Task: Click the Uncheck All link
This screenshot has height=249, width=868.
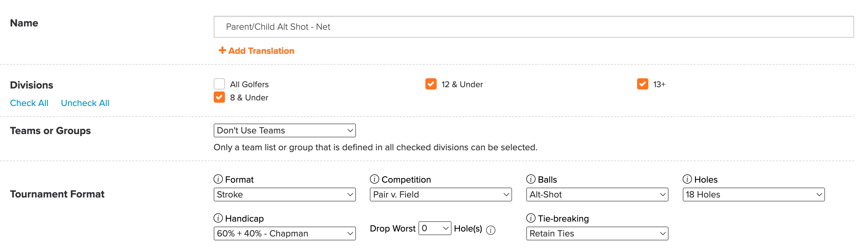Action: [85, 103]
